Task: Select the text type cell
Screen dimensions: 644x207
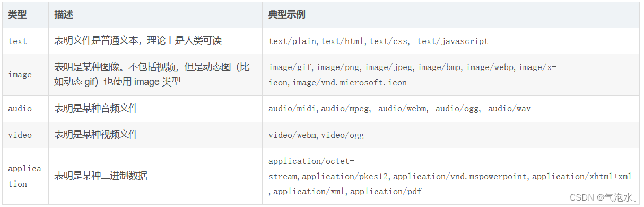Action: click(25, 41)
